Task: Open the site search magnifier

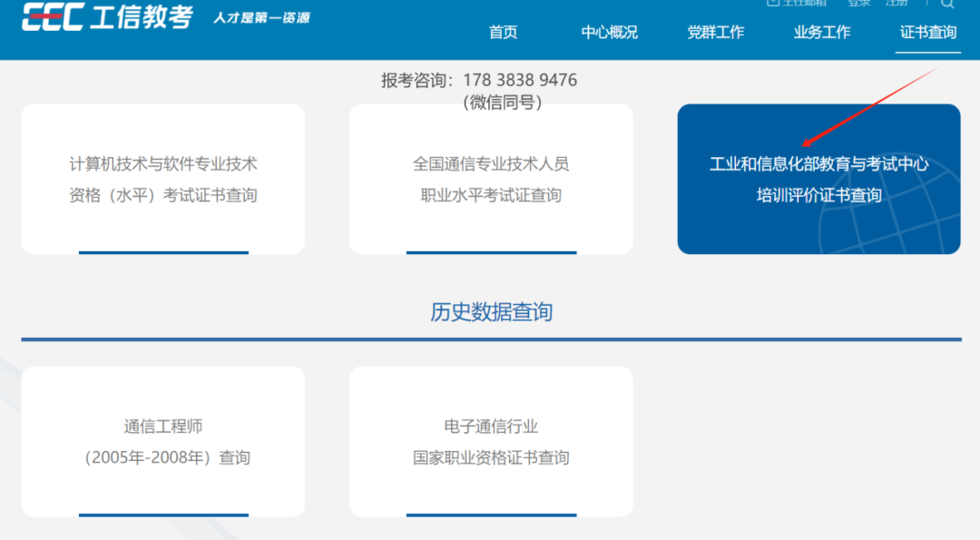Action: (x=947, y=4)
